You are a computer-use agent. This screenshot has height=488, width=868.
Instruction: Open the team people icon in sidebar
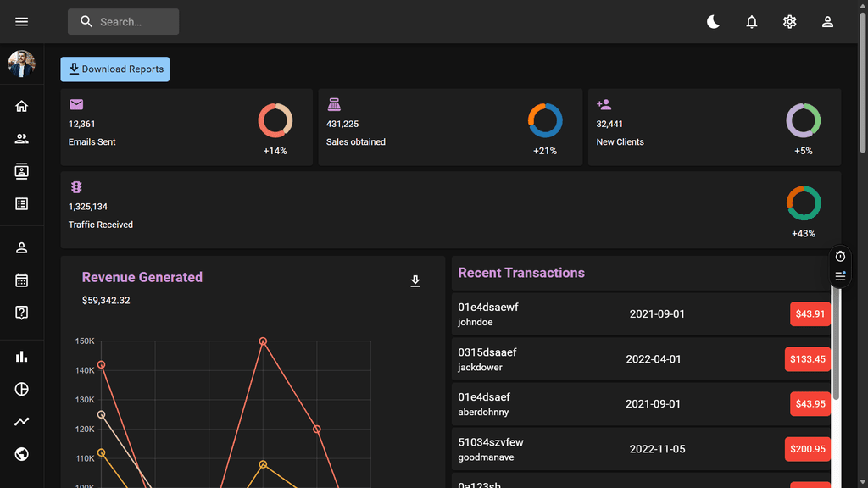[x=22, y=139]
